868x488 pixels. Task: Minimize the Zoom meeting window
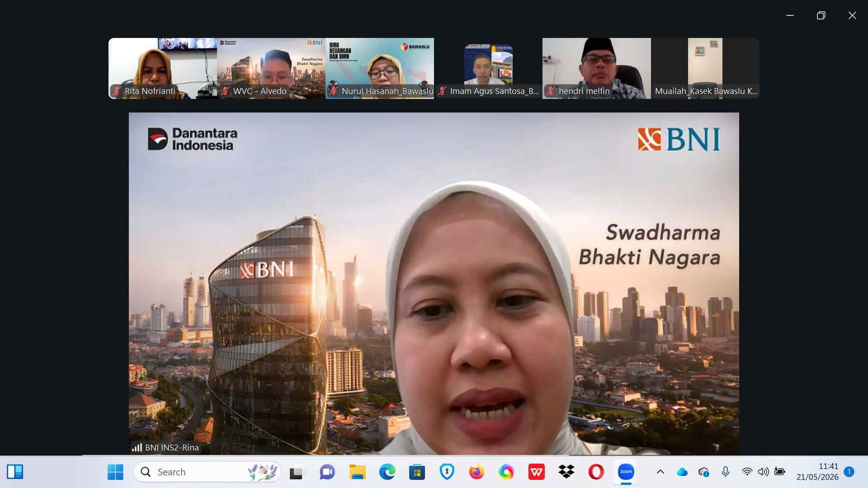pyautogui.click(x=790, y=15)
